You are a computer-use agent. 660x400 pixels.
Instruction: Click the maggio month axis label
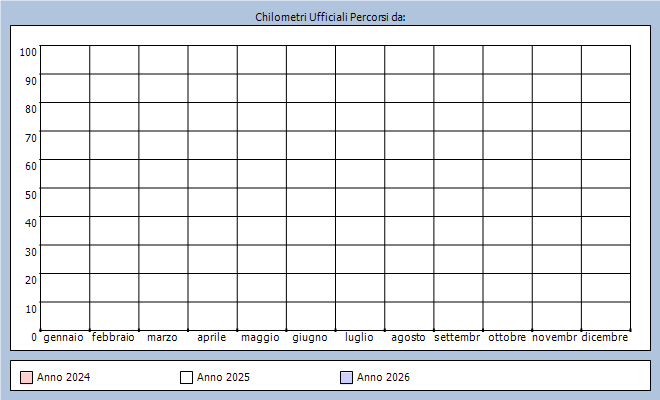click(x=260, y=338)
